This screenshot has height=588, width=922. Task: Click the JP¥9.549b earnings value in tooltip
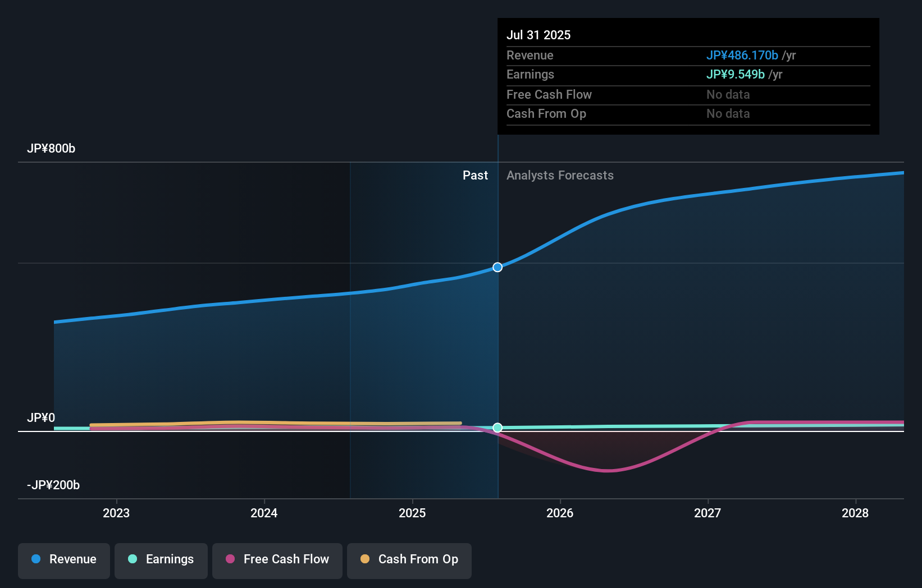[736, 74]
